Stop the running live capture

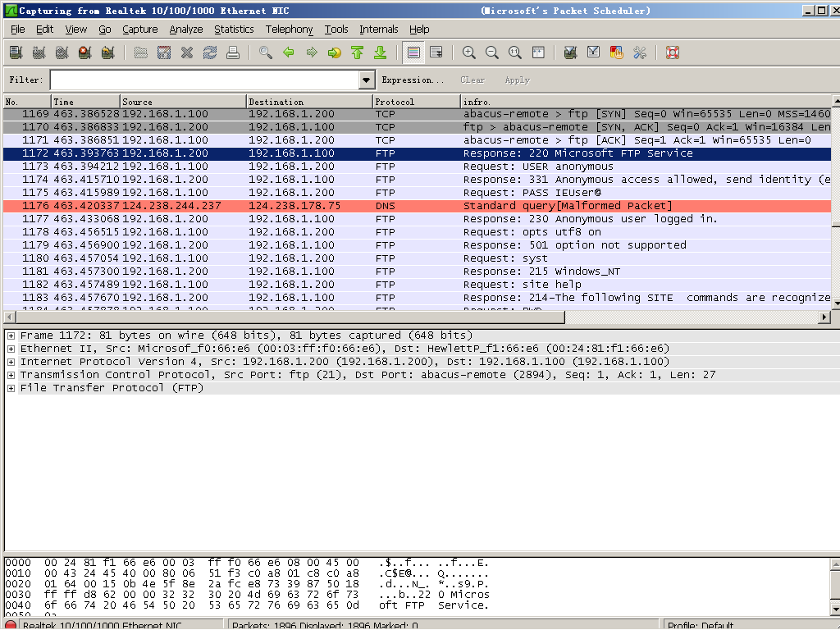pyautogui.click(x=84, y=52)
